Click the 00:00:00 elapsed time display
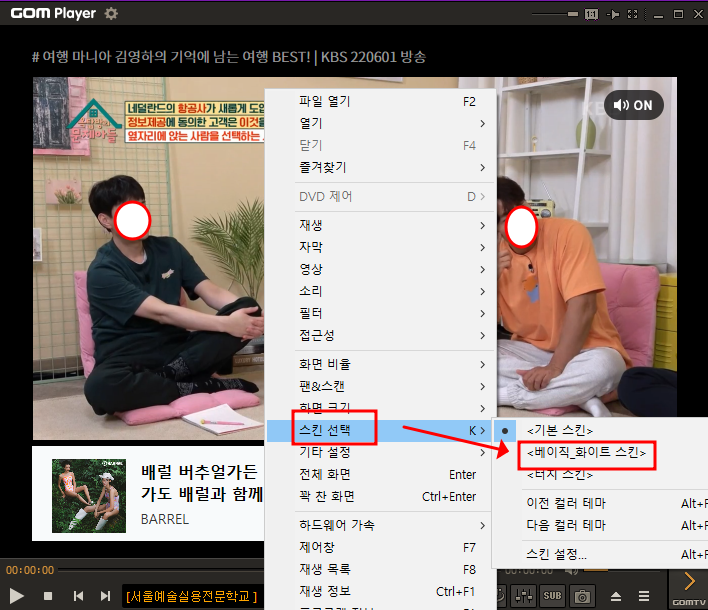 (30, 570)
